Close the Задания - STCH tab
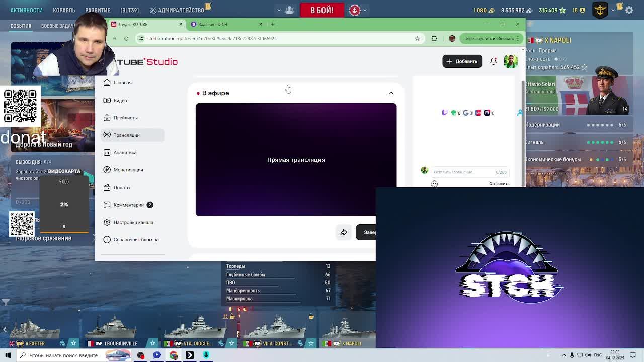Image resolution: width=644 pixels, height=362 pixels. pos(260,24)
